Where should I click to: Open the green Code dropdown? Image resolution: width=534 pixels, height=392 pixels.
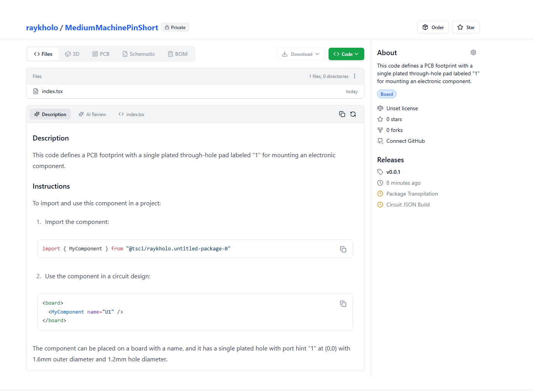coord(346,54)
